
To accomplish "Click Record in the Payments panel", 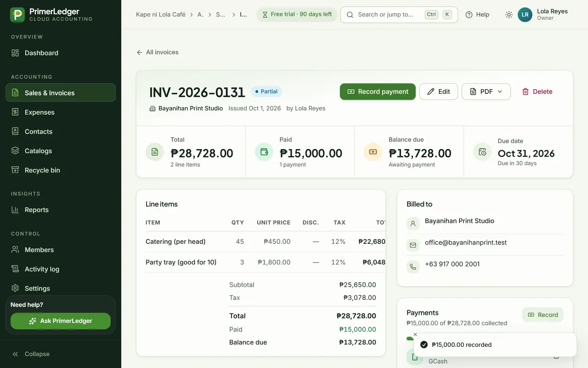I will [543, 315].
